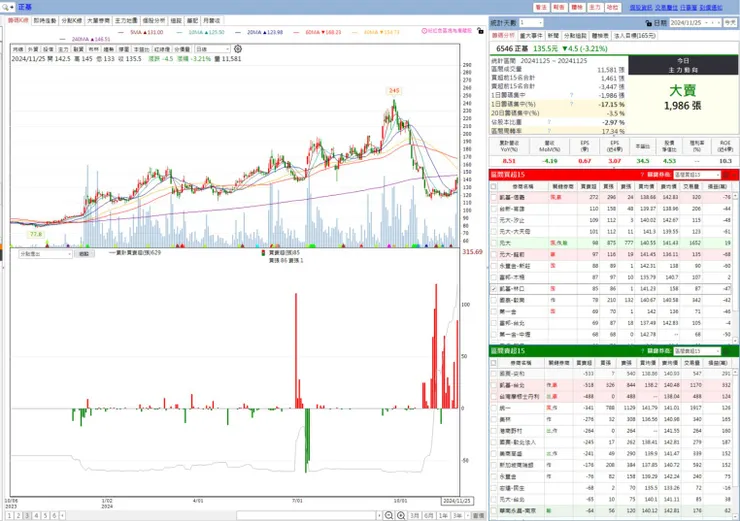Click the 外資 chart toolbar button
The height and width of the screenshot is (521, 740).
tap(33, 49)
